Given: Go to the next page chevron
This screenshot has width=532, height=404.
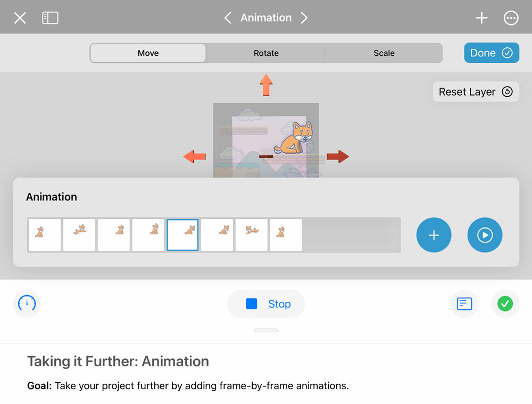Looking at the screenshot, I should click(x=304, y=18).
